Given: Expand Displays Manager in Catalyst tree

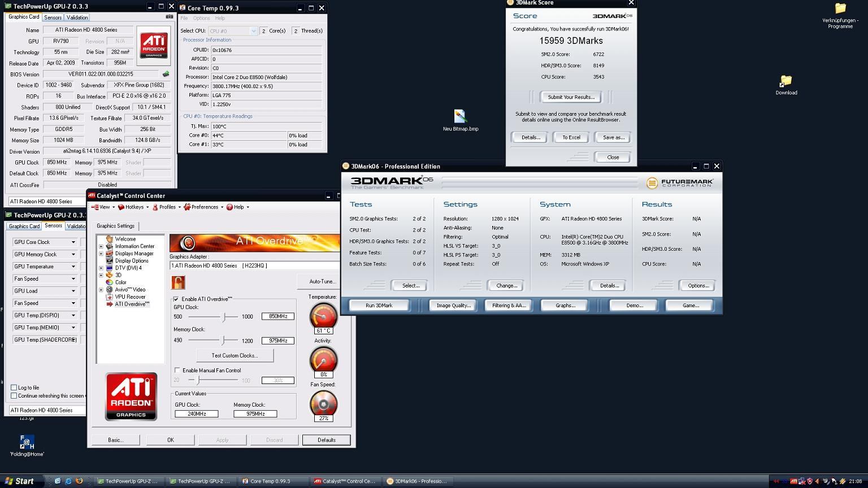Looking at the screenshot, I should 101,254.
